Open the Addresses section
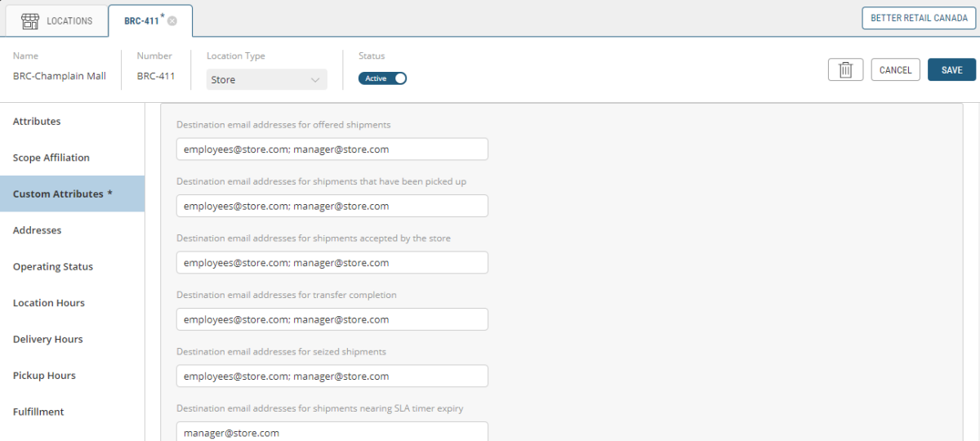Viewport: 980px width, 441px height. pyautogui.click(x=38, y=230)
